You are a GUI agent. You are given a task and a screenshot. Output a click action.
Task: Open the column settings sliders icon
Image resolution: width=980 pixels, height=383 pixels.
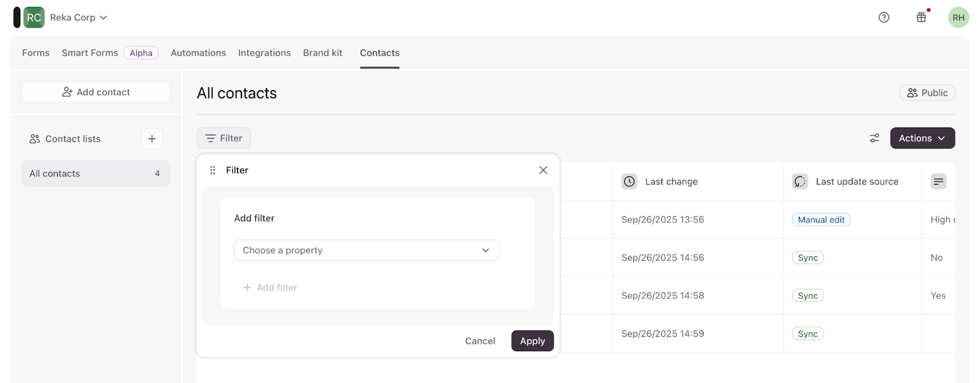(874, 138)
